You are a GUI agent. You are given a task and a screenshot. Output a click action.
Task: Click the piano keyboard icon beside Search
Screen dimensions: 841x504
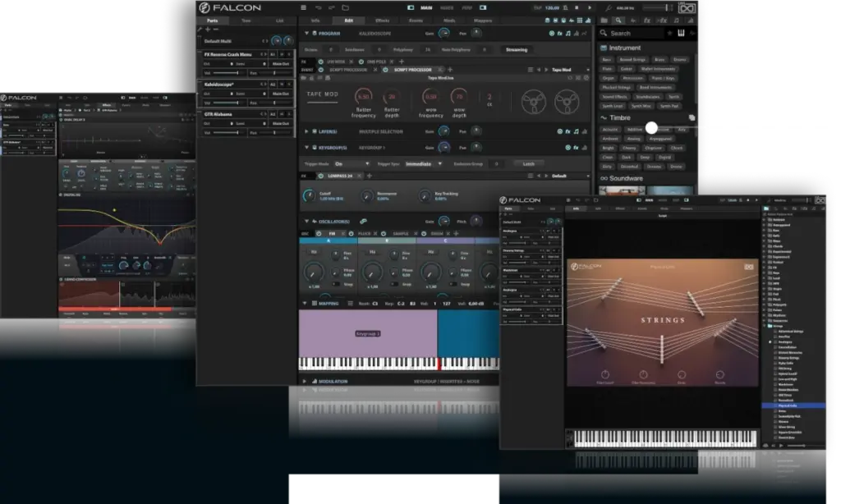(x=681, y=33)
